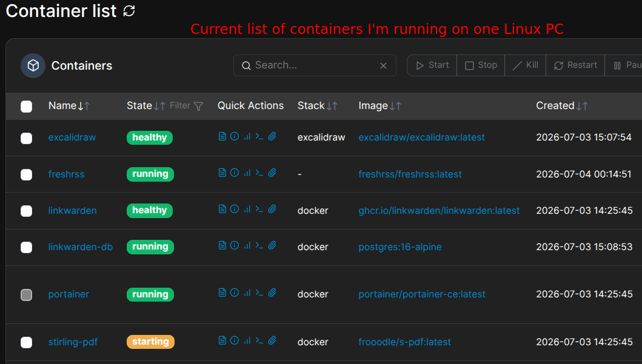
Task: Open ghcr.io/linkwarden/linkwarden:latest image link
Action: [x=439, y=211]
